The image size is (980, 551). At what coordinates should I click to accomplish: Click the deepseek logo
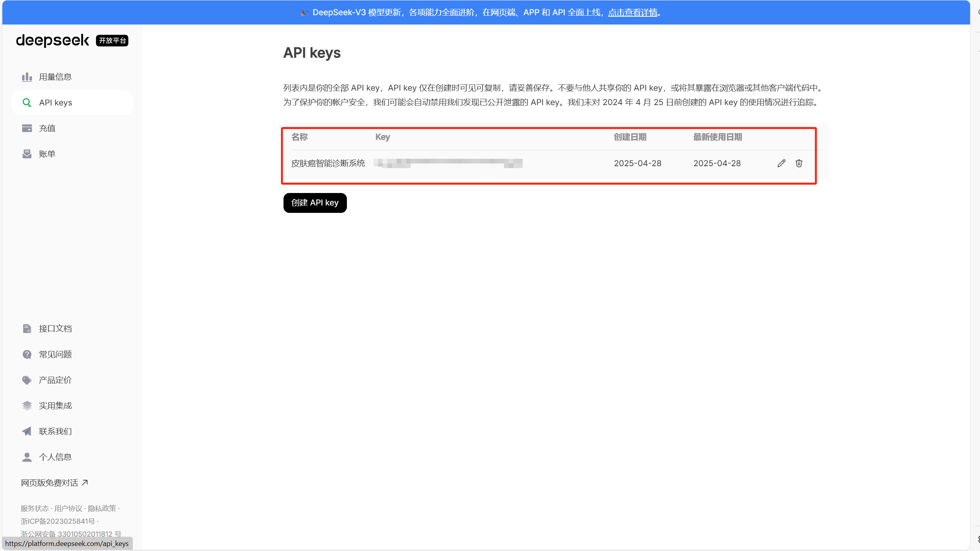click(52, 40)
